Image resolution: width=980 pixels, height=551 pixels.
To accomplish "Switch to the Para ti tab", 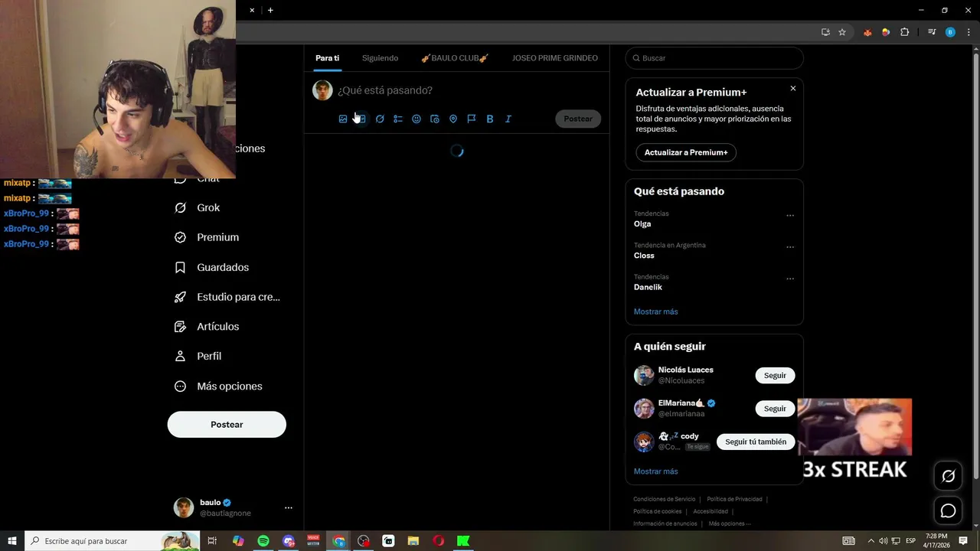I will click(x=327, y=58).
